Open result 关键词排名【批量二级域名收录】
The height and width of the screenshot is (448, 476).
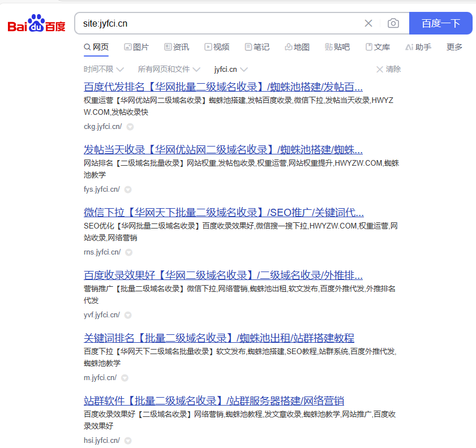click(x=219, y=338)
